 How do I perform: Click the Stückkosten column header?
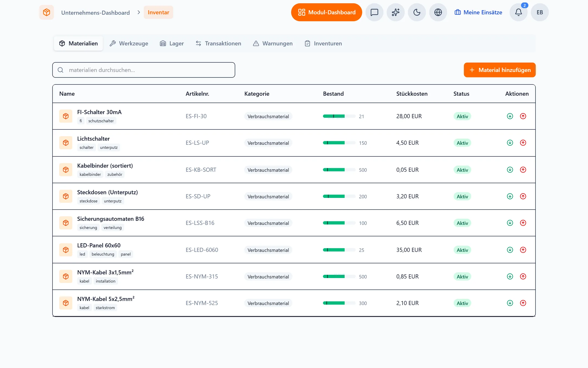(x=412, y=94)
